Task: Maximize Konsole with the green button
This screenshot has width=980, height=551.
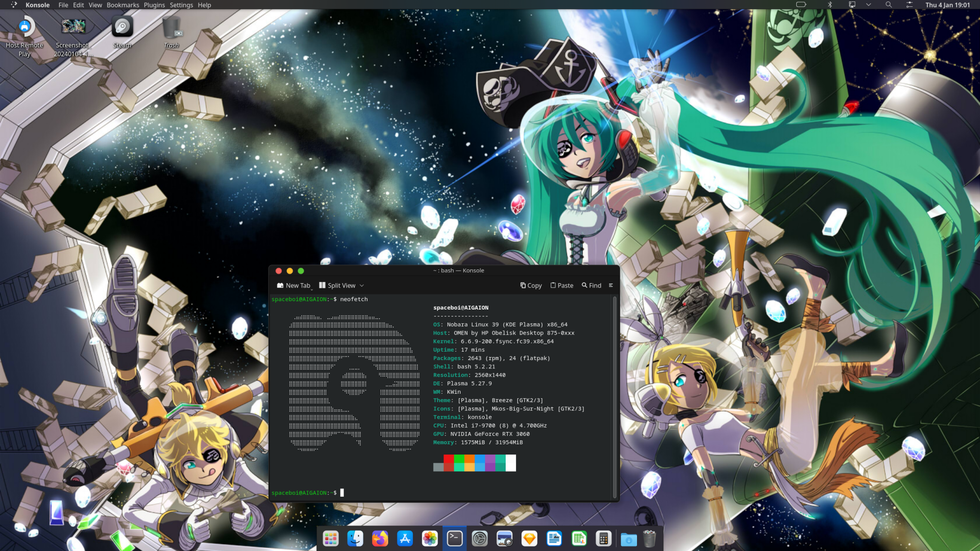Action: [x=301, y=271]
